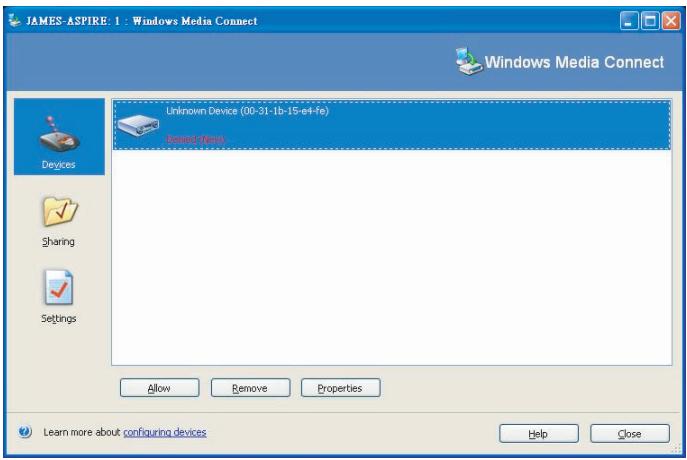Click the Help button
This screenshot has width=687, height=460.
click(538, 434)
